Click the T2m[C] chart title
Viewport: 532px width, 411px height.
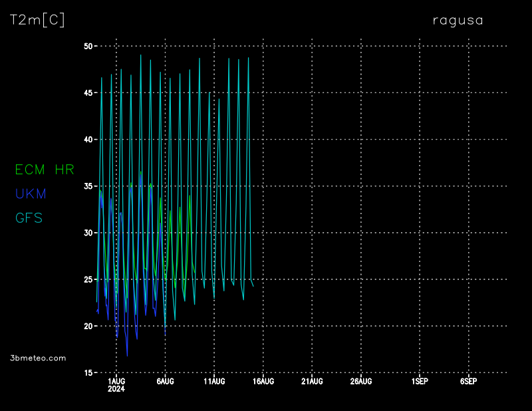click(37, 20)
